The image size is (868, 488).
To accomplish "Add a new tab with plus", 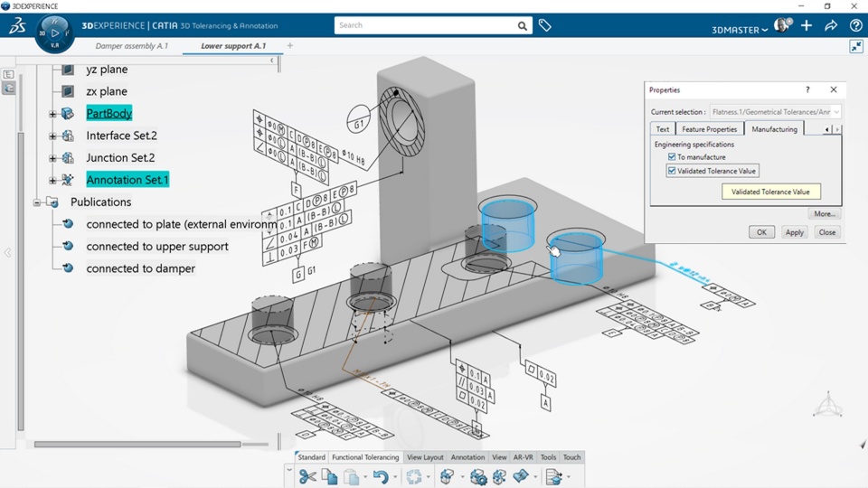I will tap(290, 46).
